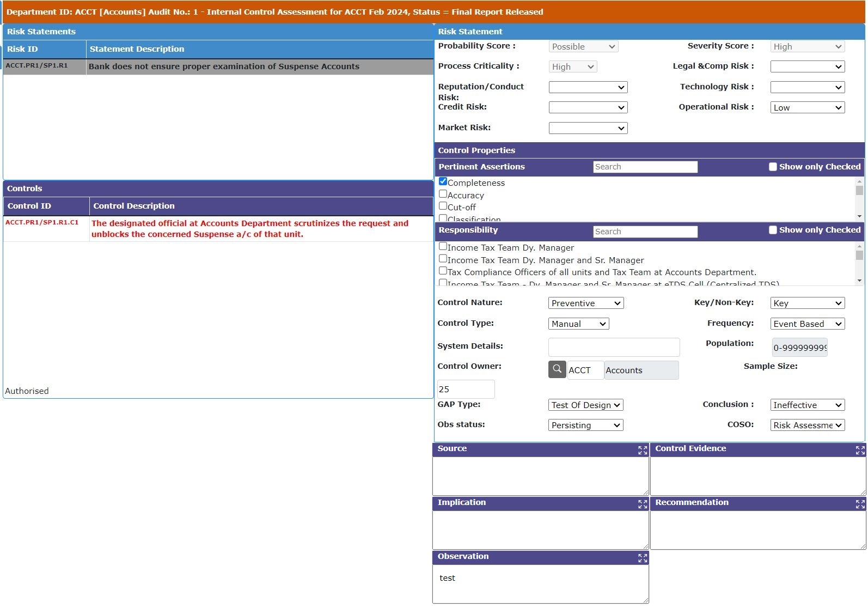The width and height of the screenshot is (868, 608).
Task: Click inside the Implication text area
Action: tap(541, 530)
